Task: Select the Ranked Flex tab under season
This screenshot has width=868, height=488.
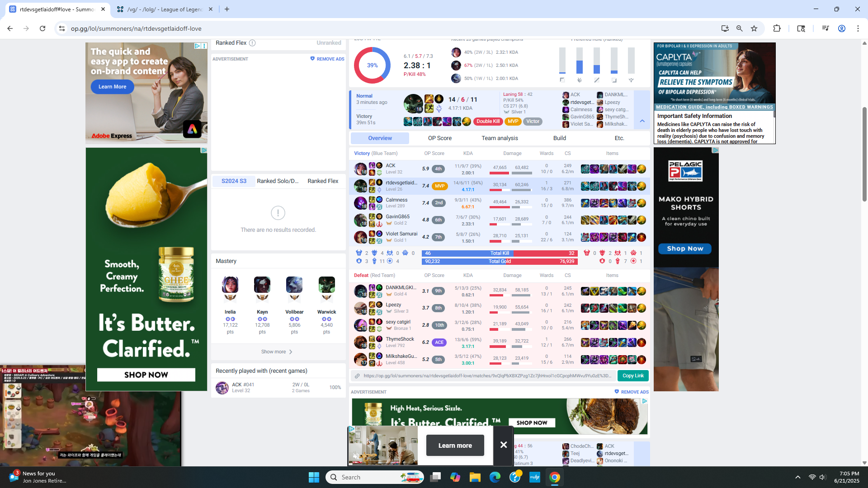Action: [323, 181]
